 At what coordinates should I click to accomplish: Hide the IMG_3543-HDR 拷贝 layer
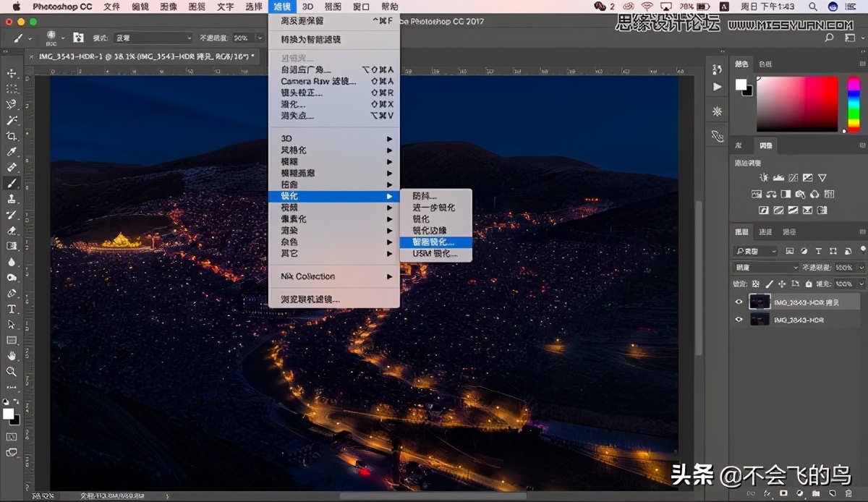pyautogui.click(x=739, y=302)
